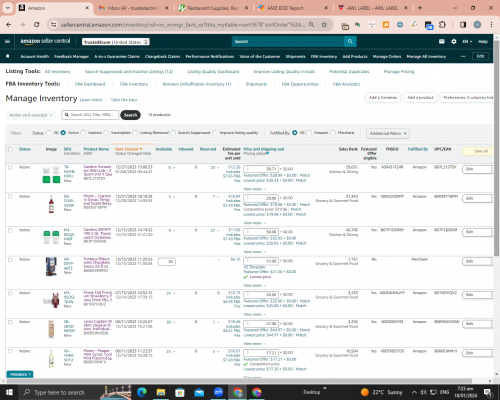Screen dimensions: 500x400
Task: Open Account Health in navigation bar
Action: tap(35, 56)
